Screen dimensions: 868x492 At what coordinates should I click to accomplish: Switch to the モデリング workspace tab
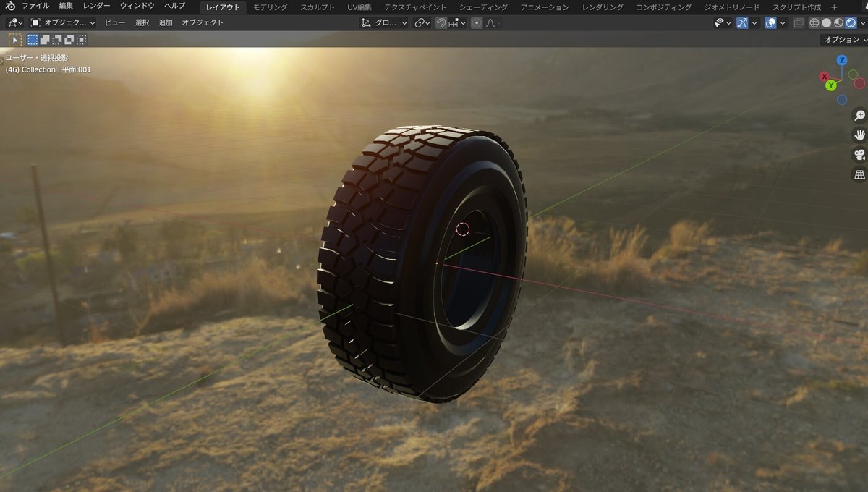pyautogui.click(x=270, y=7)
